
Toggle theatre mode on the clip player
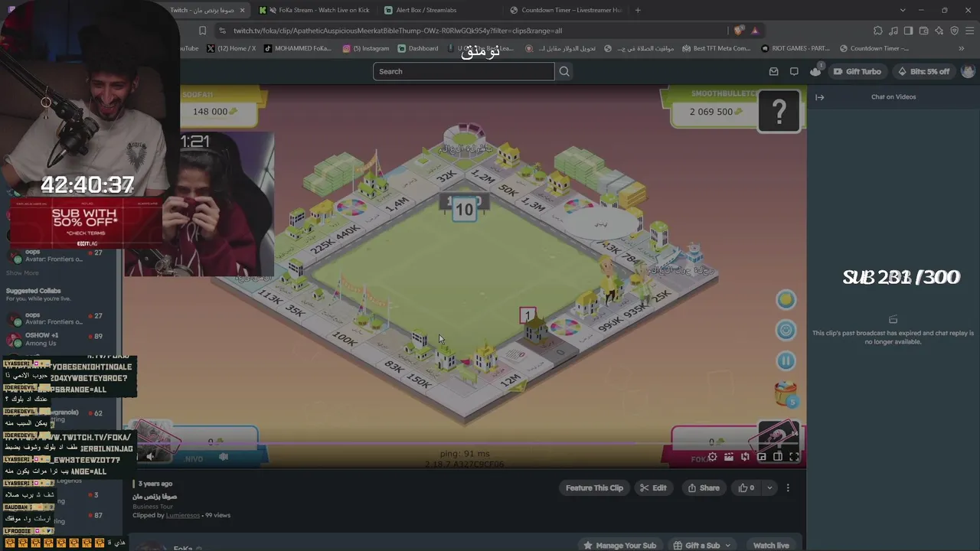777,457
